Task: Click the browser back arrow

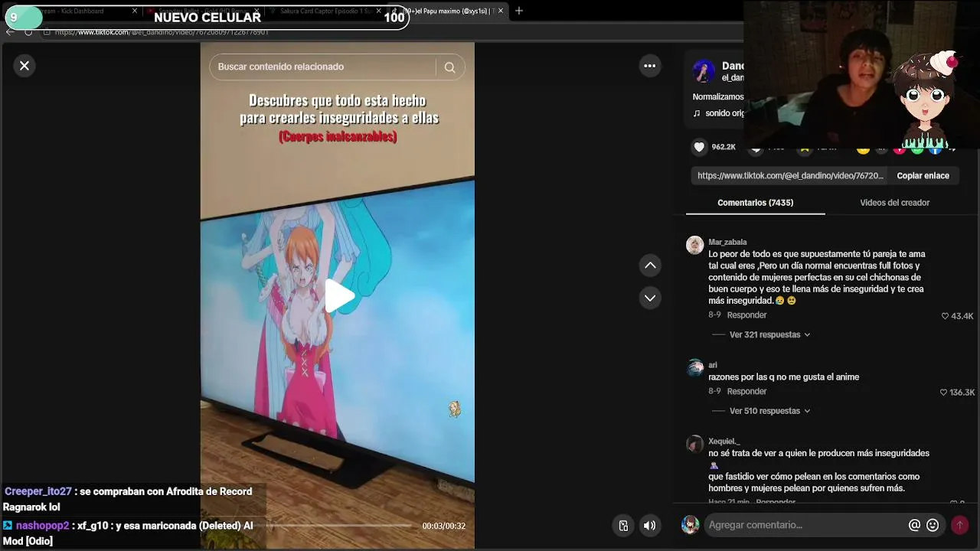Action: point(10,32)
